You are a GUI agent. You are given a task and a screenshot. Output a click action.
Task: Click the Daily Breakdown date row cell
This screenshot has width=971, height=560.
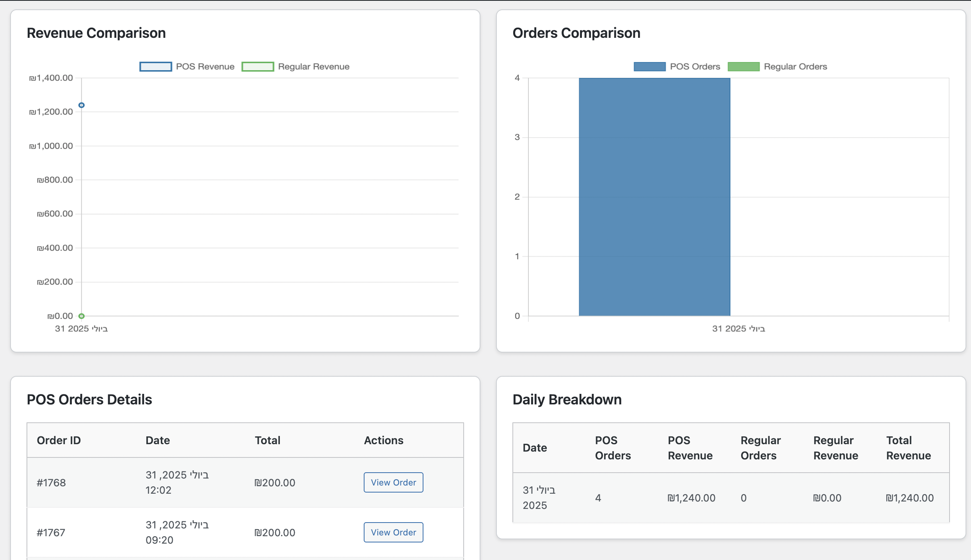(539, 498)
